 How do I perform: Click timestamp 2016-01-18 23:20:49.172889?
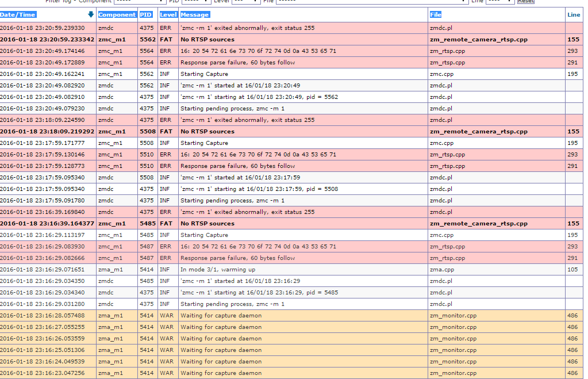pyautogui.click(x=43, y=62)
